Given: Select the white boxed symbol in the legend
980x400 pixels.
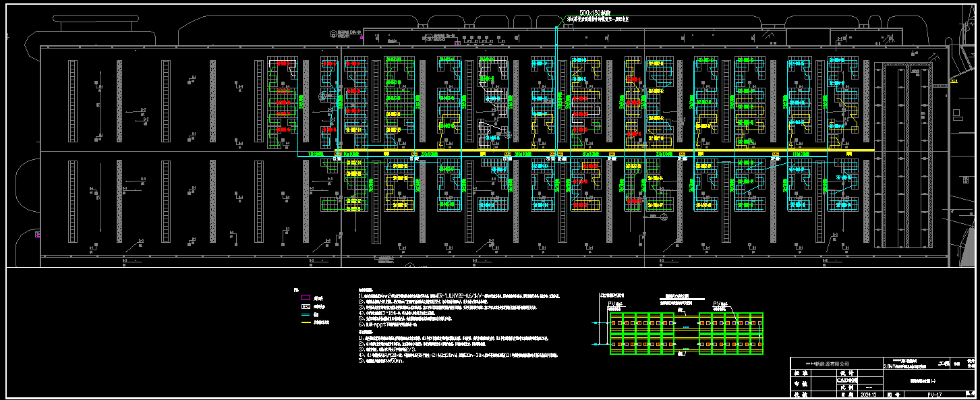Looking at the screenshot, I should click(x=305, y=306).
